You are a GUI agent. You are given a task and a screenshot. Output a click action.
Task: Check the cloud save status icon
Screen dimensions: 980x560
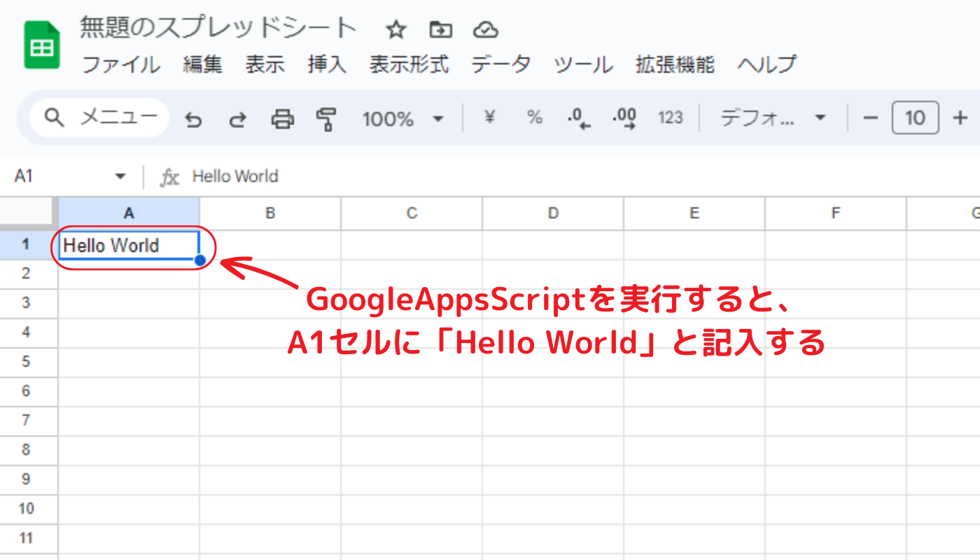(x=485, y=29)
